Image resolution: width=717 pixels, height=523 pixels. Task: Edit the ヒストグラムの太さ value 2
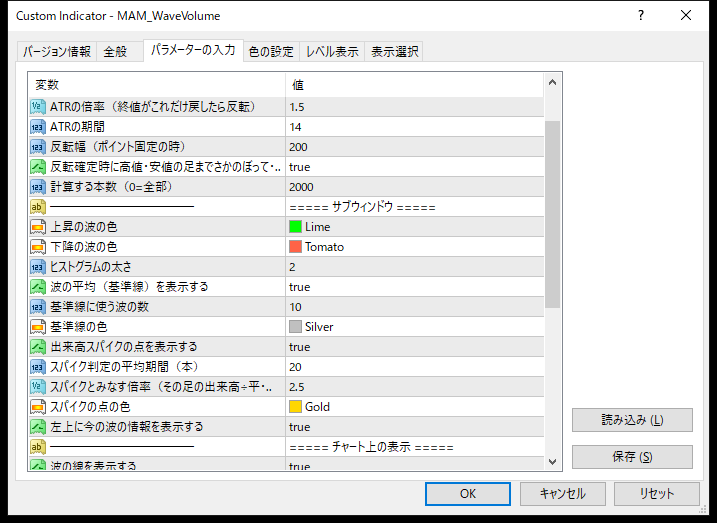[x=415, y=267]
